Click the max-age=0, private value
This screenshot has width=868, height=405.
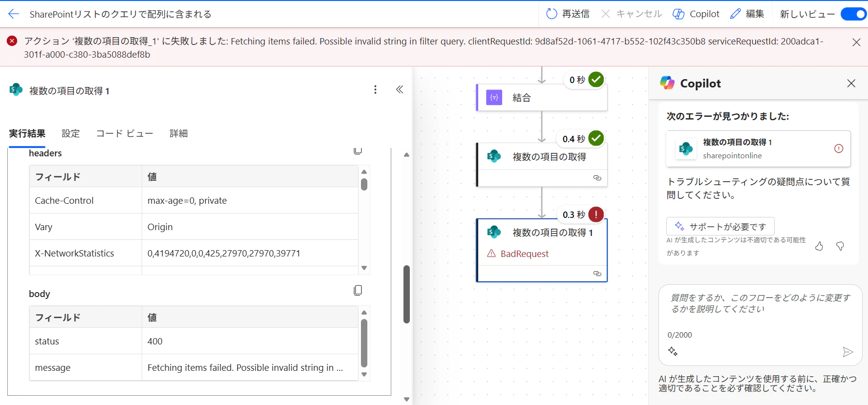[x=187, y=200]
